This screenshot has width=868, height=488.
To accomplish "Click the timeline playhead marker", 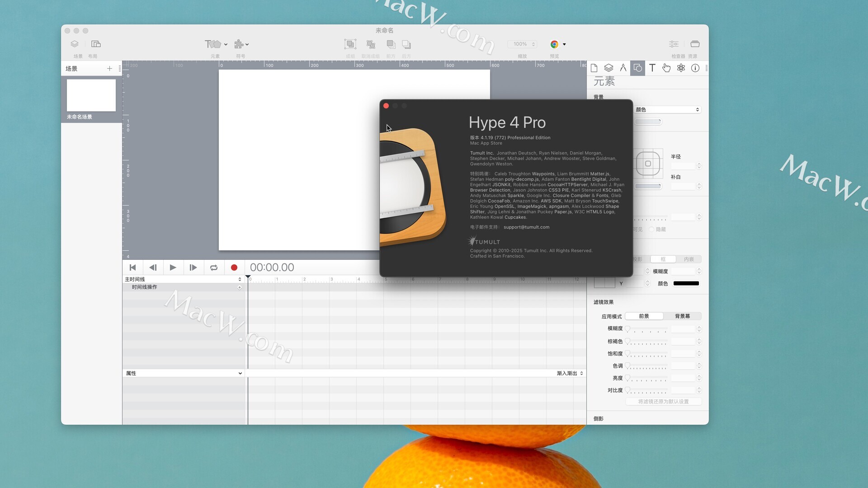I will tap(248, 277).
